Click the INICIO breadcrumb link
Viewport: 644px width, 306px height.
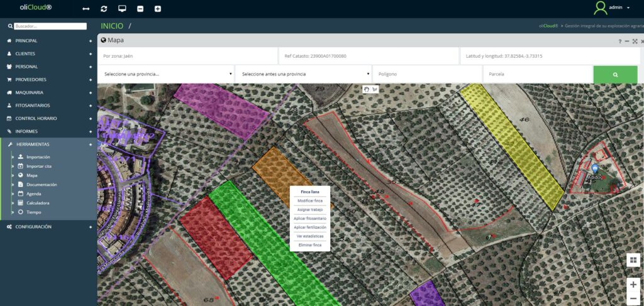(112, 26)
